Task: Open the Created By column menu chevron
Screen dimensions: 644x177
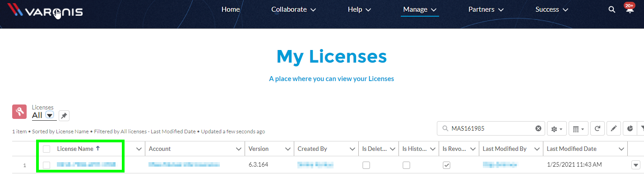Action: pyautogui.click(x=352, y=149)
